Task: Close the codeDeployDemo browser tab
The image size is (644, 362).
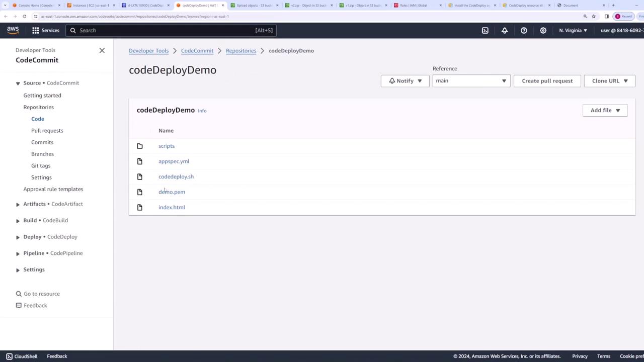Action: 223,5
